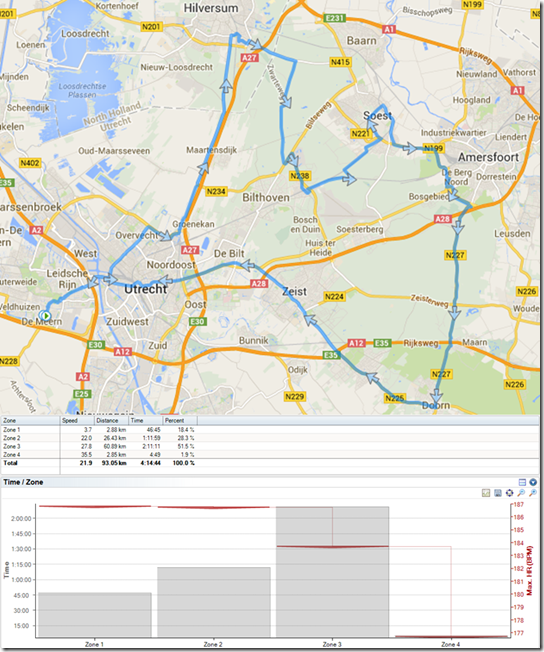The height and width of the screenshot is (652, 544).
Task: Sort by the Percent column header
Action: pos(180,420)
